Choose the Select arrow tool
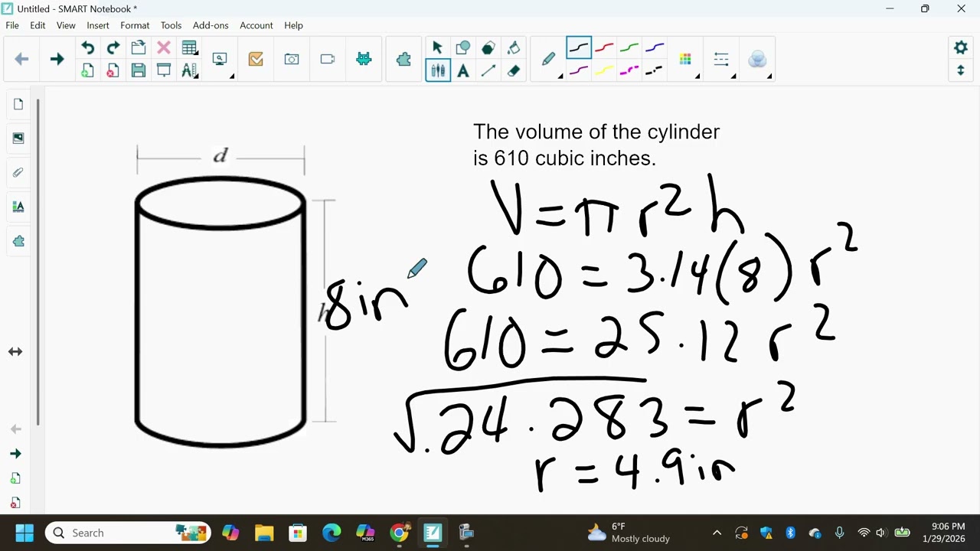The height and width of the screenshot is (551, 980). click(437, 47)
